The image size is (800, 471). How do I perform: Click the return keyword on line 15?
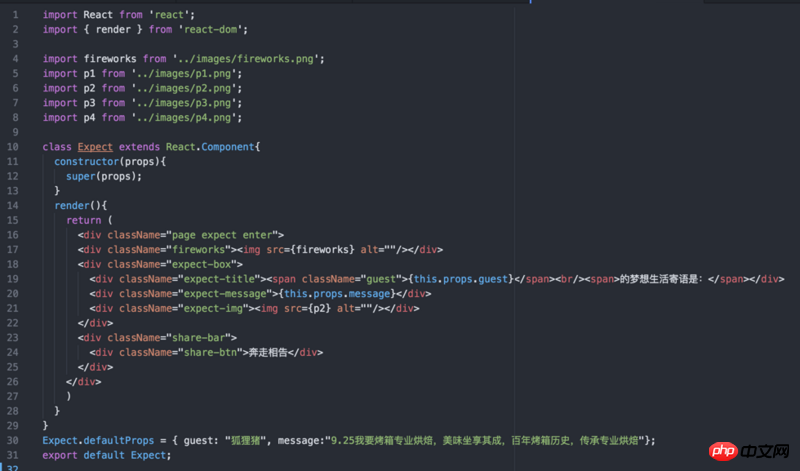click(84, 220)
